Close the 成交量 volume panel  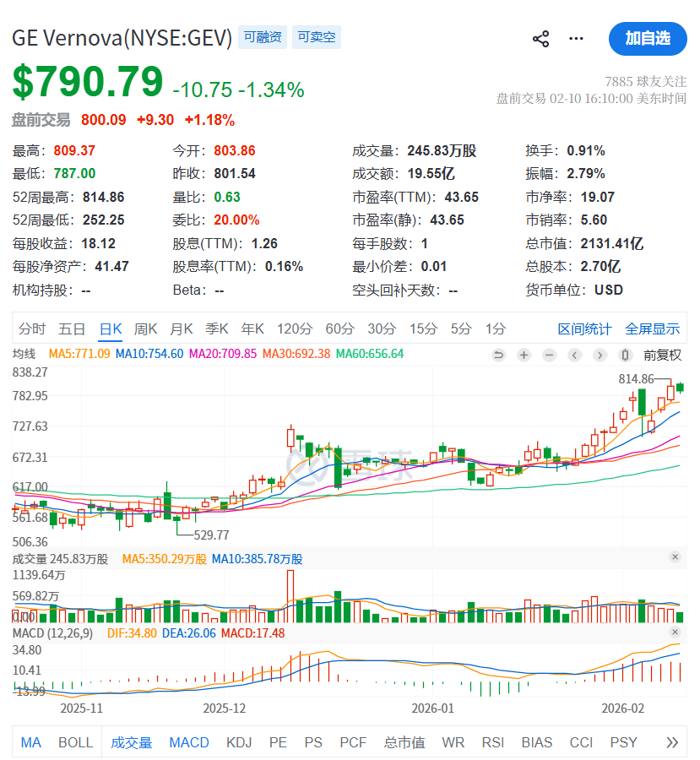coord(675,557)
